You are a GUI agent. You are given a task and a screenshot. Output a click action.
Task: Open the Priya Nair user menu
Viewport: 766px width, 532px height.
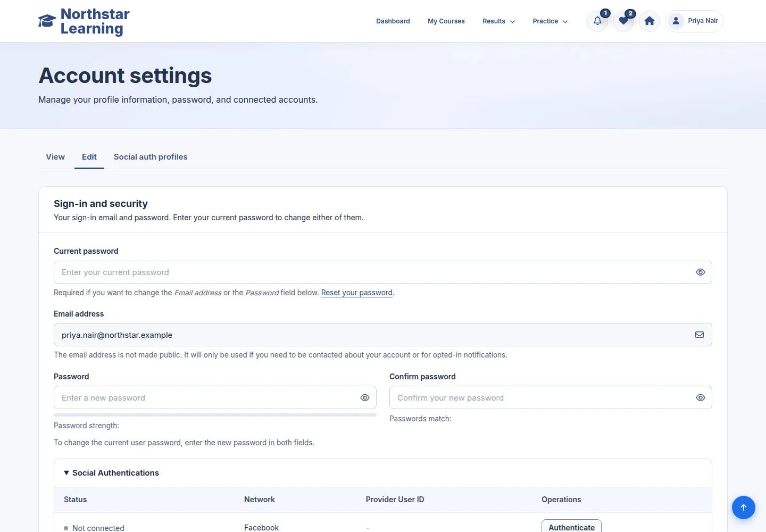tap(694, 21)
